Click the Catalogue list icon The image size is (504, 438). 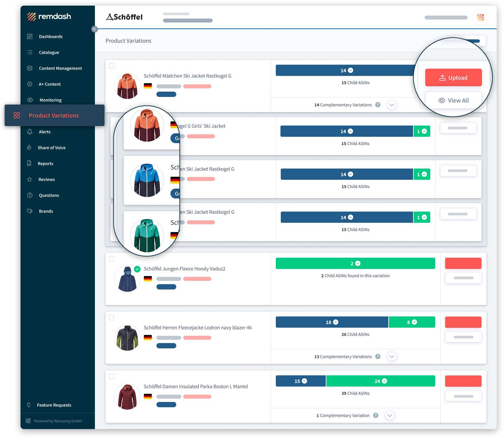30,52
